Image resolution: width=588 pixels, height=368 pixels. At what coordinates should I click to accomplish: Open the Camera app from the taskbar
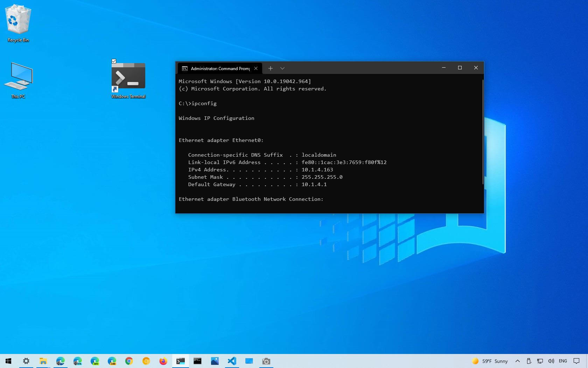(266, 361)
